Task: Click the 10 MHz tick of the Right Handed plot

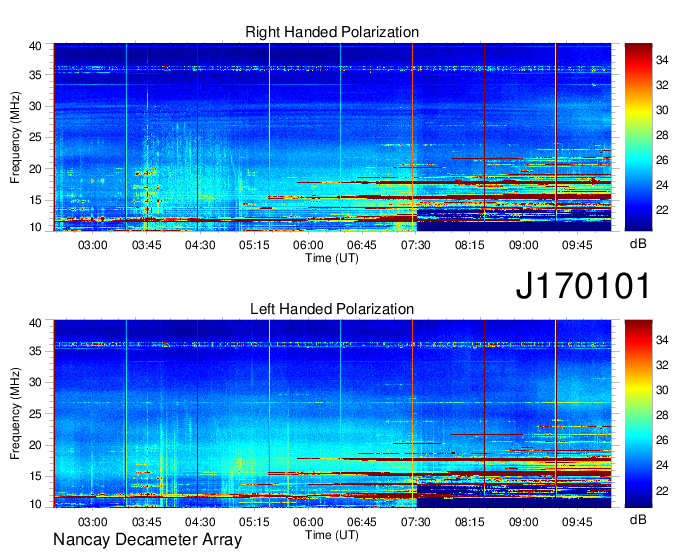Action: point(35,227)
